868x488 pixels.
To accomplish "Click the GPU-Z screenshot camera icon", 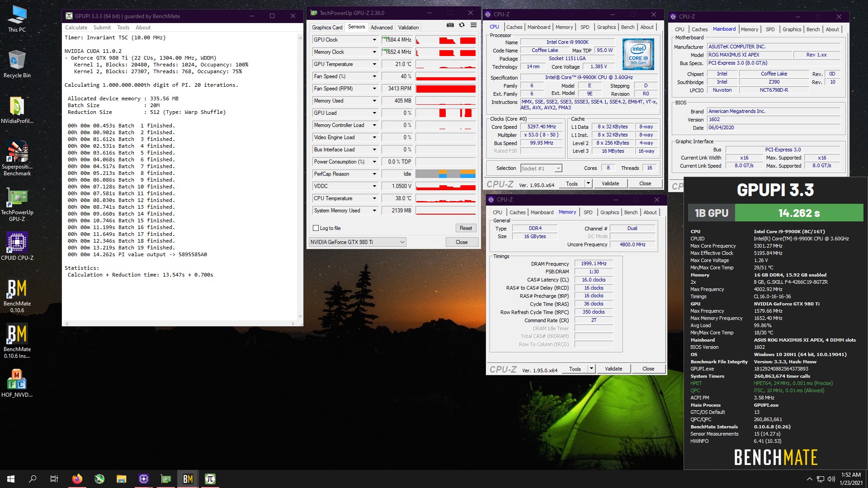I will 450,25.
